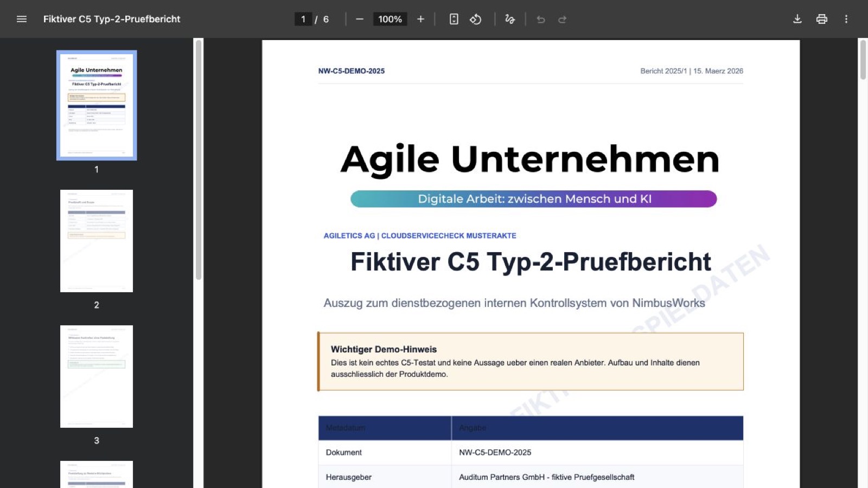Jump to page 3 thumbnail

(97, 376)
